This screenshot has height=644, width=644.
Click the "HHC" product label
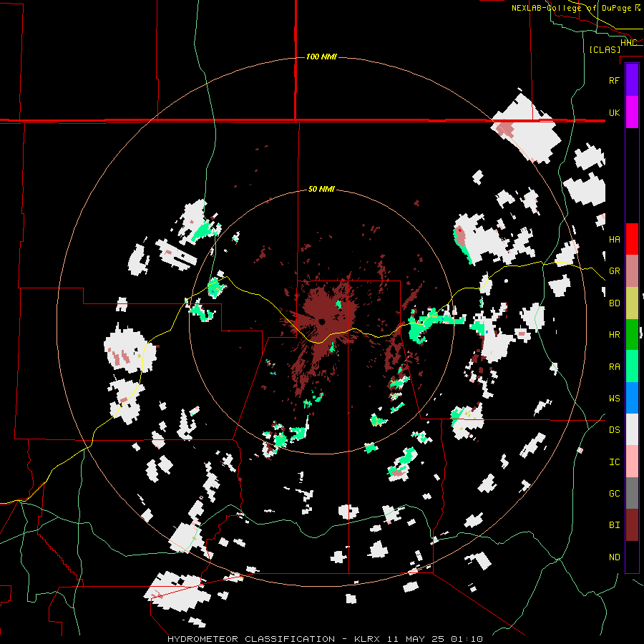628,43
